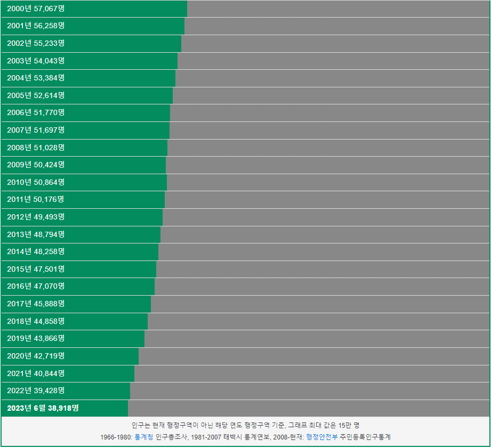Select the 2003년 54,043명 bar label
Image resolution: width=491 pixels, height=448 pixels.
coord(36,61)
